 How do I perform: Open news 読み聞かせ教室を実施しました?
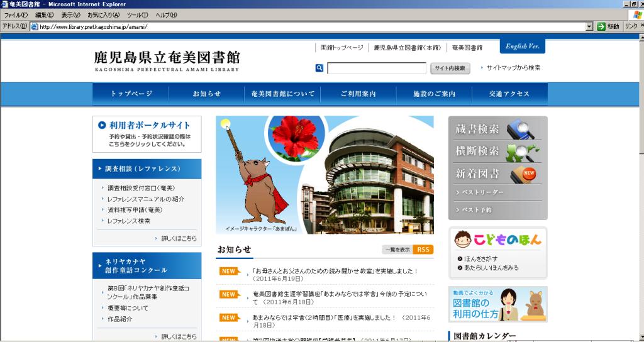[335, 275]
